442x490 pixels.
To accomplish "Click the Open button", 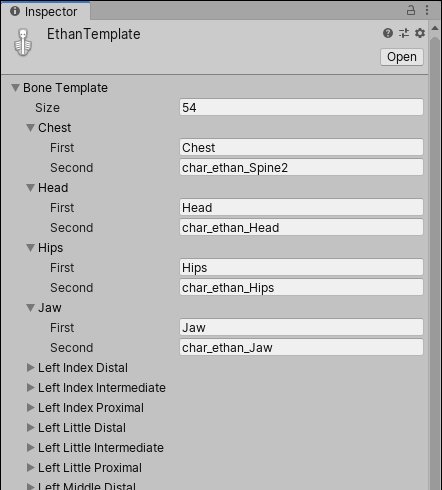I will [402, 57].
